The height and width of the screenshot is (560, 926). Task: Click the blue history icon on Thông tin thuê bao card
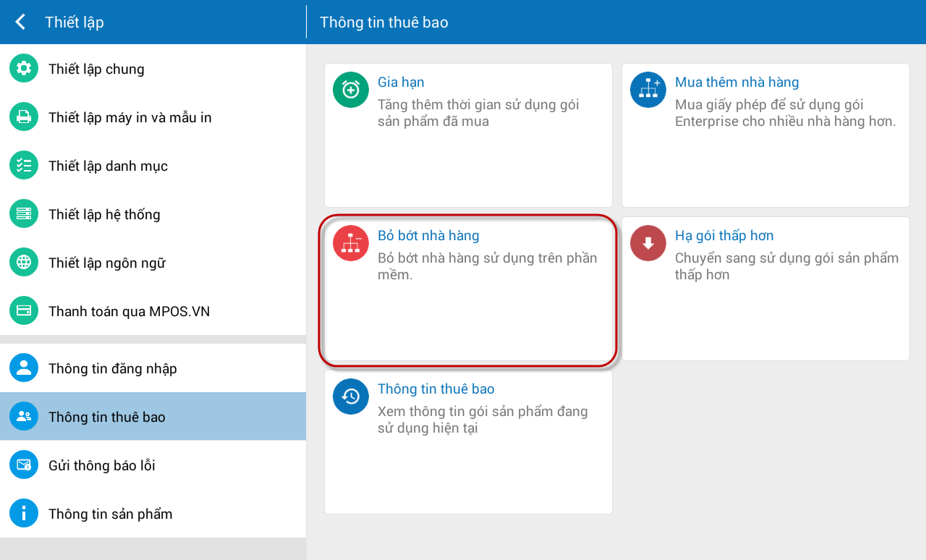(351, 396)
